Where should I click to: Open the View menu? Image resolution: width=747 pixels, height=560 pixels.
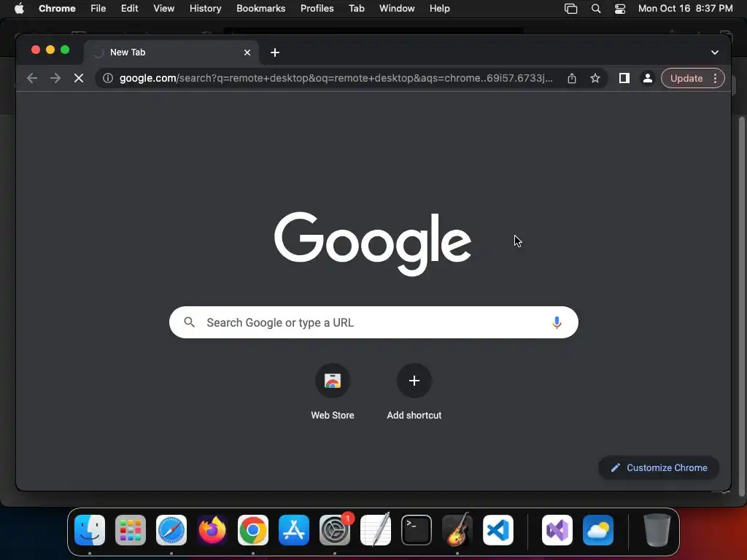(164, 8)
